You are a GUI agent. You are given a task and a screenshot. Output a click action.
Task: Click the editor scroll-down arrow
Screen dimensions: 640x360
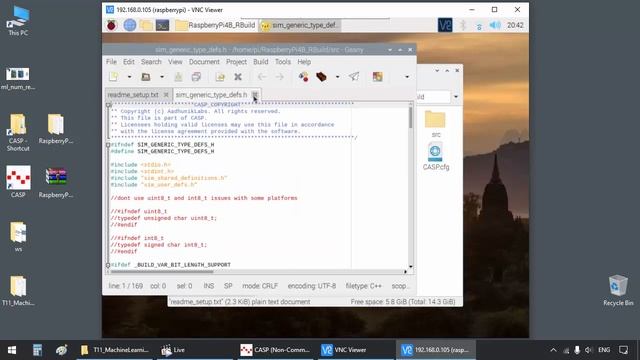coord(410,267)
